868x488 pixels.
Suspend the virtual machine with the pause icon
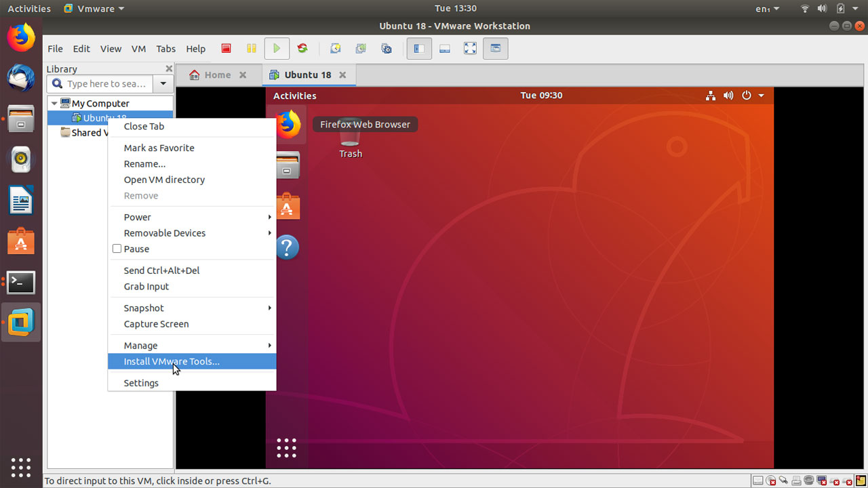(x=252, y=48)
